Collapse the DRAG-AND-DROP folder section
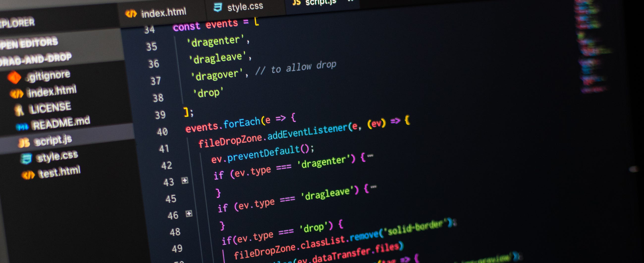644x263 pixels. [35, 59]
